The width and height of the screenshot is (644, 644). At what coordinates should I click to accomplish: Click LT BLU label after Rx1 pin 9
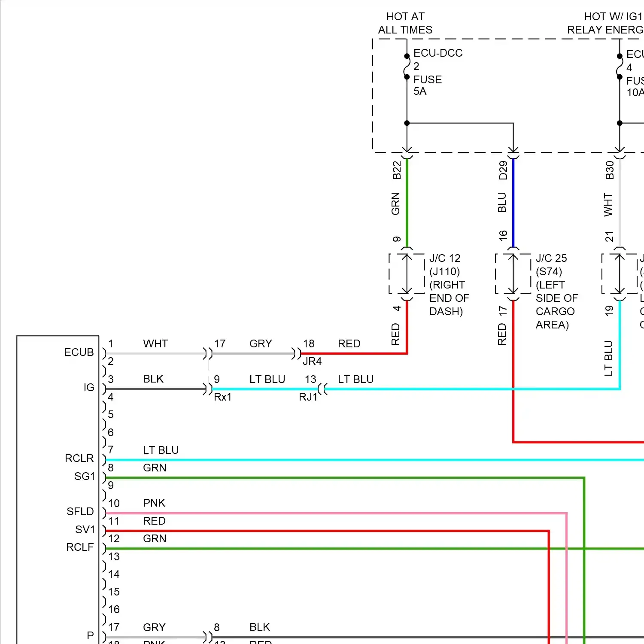(x=267, y=379)
